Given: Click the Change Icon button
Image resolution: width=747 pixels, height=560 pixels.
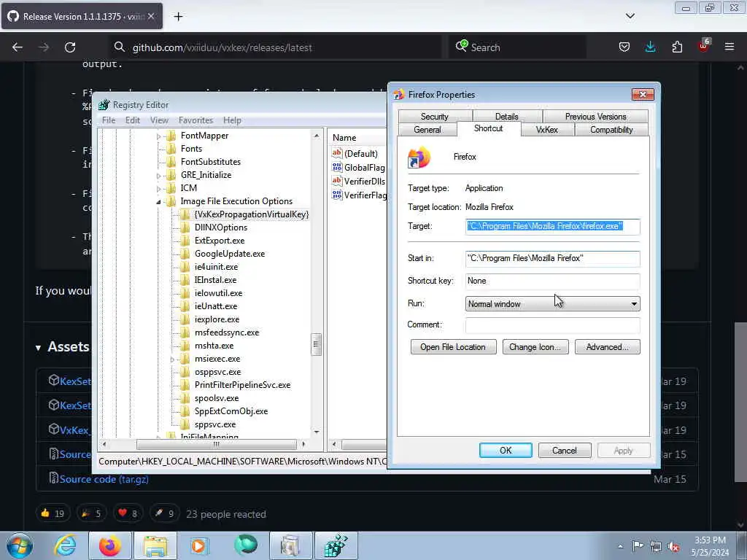Looking at the screenshot, I should [535, 347].
